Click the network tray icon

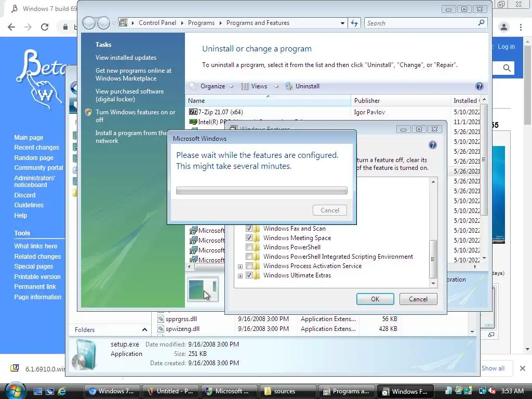coord(482,391)
